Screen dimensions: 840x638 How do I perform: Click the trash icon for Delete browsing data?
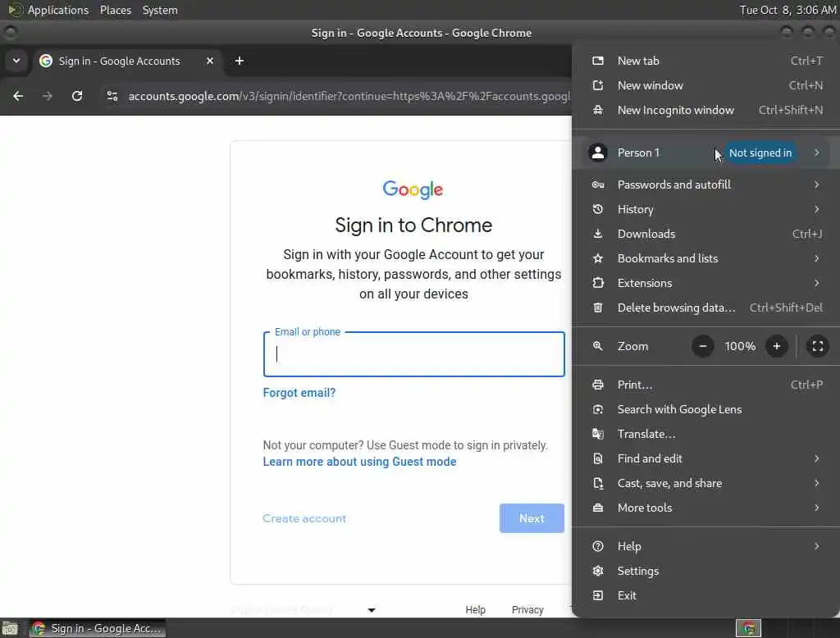point(598,308)
